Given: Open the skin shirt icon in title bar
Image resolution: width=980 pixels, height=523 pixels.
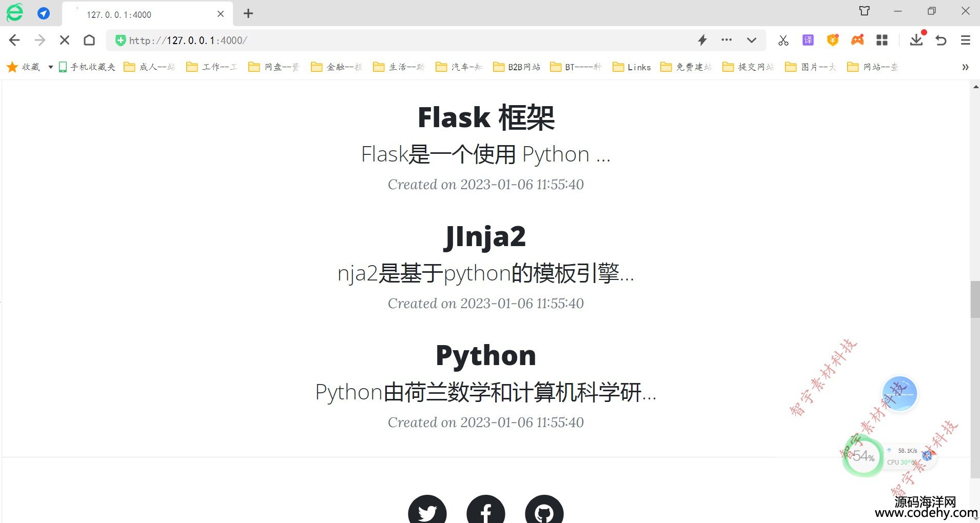Looking at the screenshot, I should (865, 11).
